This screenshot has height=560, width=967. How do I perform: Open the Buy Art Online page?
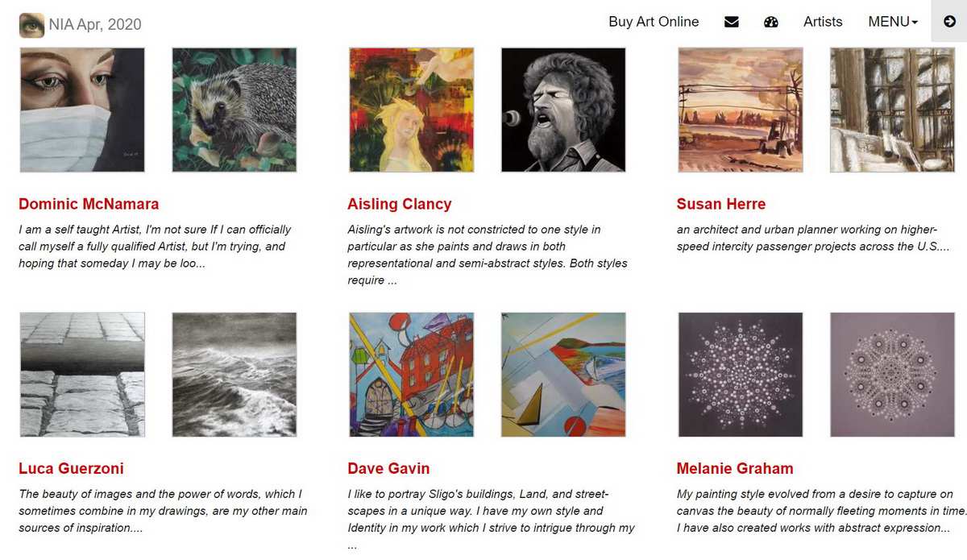coord(654,22)
